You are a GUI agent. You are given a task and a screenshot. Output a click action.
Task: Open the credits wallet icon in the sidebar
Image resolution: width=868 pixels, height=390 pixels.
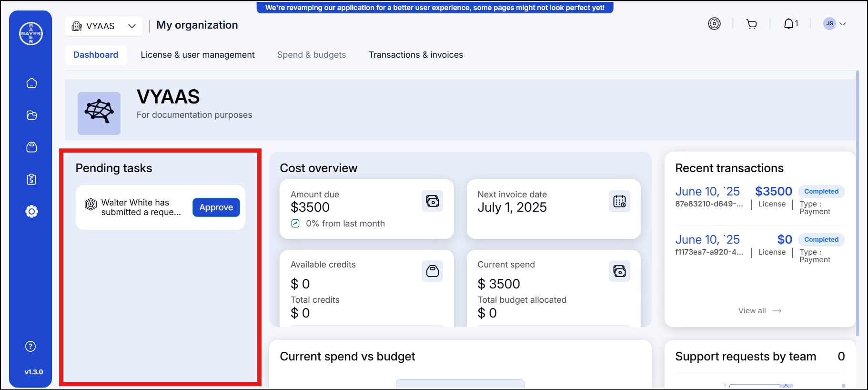[x=31, y=147]
